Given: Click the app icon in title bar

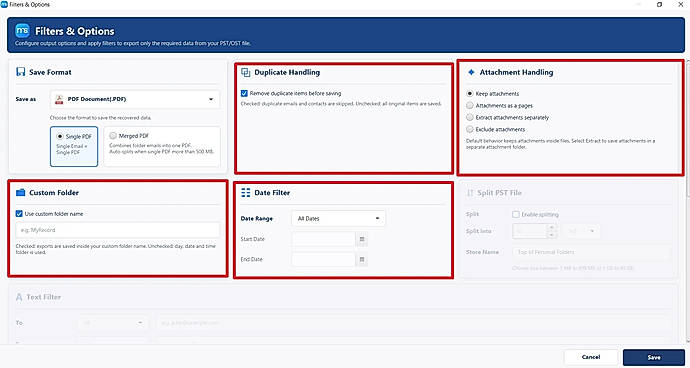Looking at the screenshot, I should tap(4, 4).
